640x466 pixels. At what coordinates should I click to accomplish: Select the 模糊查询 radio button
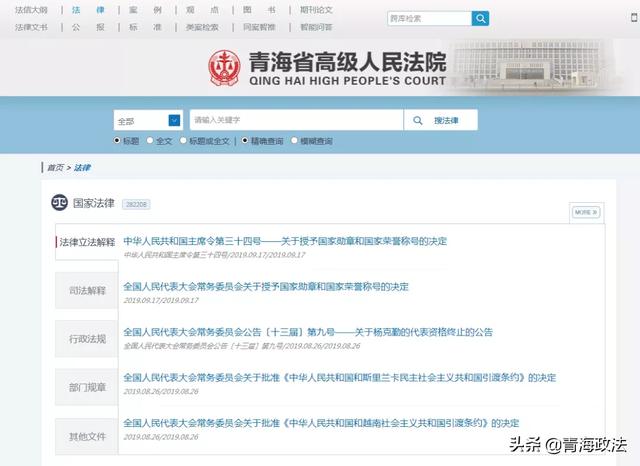pyautogui.click(x=294, y=140)
